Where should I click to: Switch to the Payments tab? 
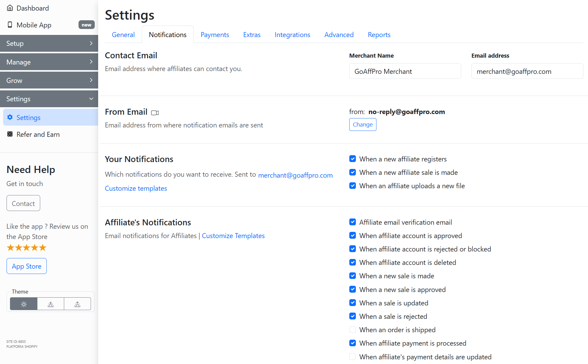(x=215, y=35)
